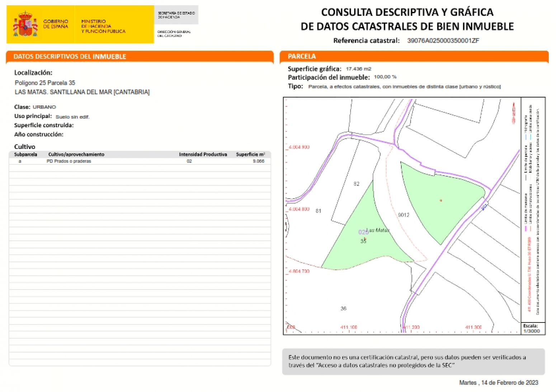Click 'MINISTERIO DE HACIENDA Y FUNCIÓN PÚBLICA' text
Viewport: 556px width, 392px height.
pyautogui.click(x=103, y=27)
